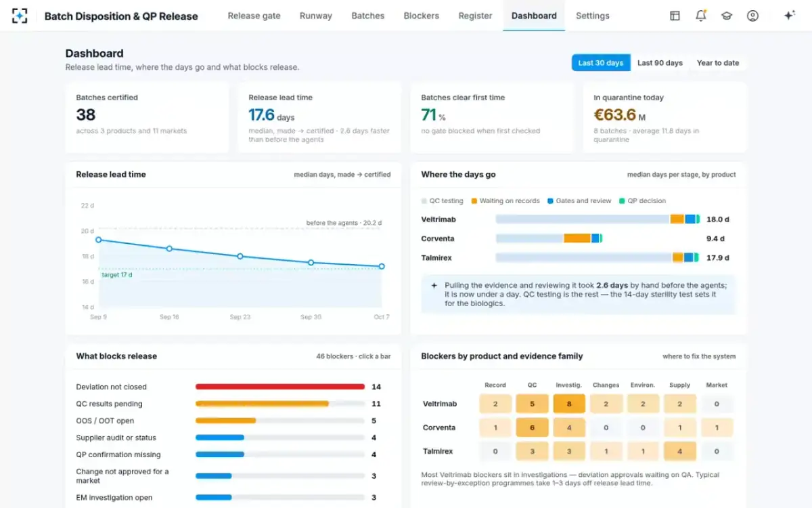The width and height of the screenshot is (812, 508).
Task: Open the Batches tab
Action: point(368,16)
